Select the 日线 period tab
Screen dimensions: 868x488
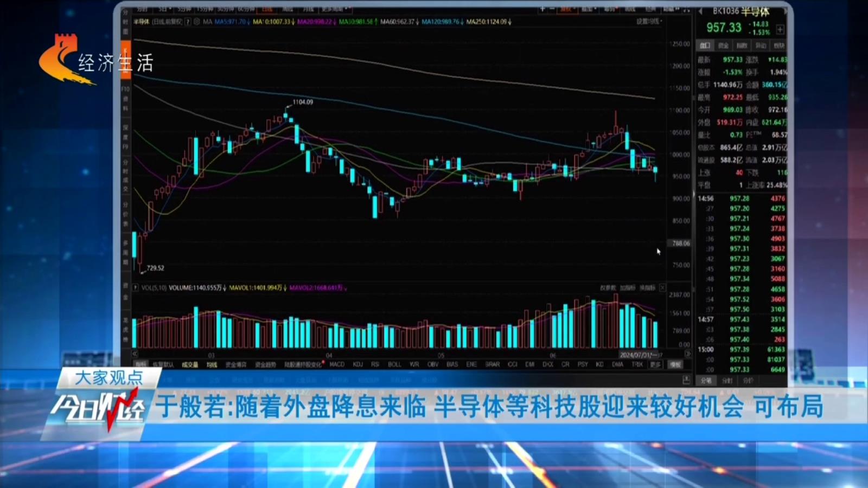click(267, 9)
